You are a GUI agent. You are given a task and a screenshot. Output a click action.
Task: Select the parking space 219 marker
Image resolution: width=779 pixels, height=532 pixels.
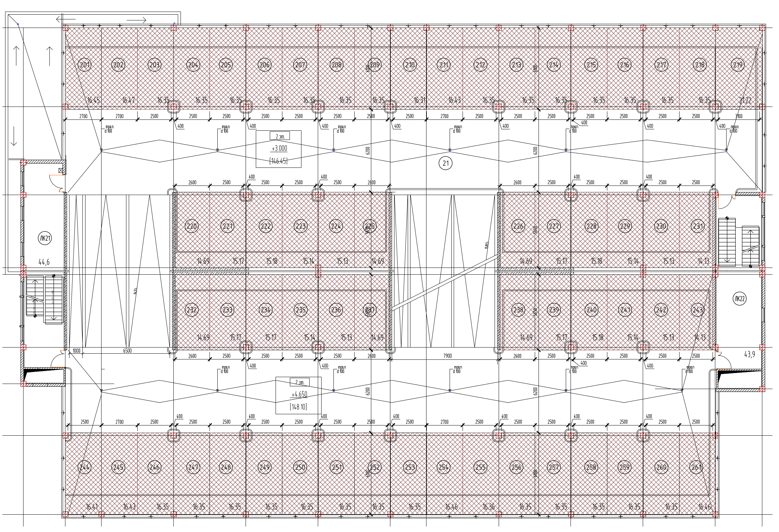(738, 65)
